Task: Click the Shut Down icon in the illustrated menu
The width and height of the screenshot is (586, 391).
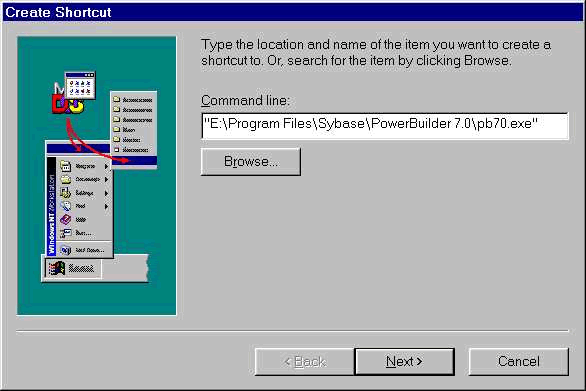Action: pos(65,250)
